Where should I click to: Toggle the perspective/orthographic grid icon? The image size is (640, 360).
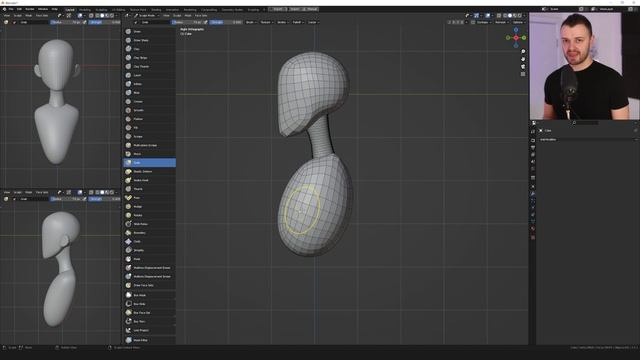[x=523, y=74]
